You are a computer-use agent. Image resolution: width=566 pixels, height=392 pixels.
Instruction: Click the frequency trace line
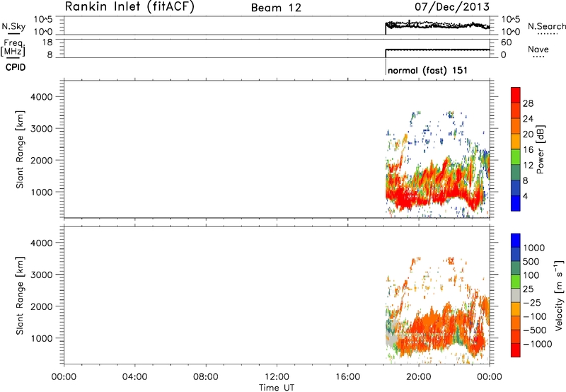(437, 50)
